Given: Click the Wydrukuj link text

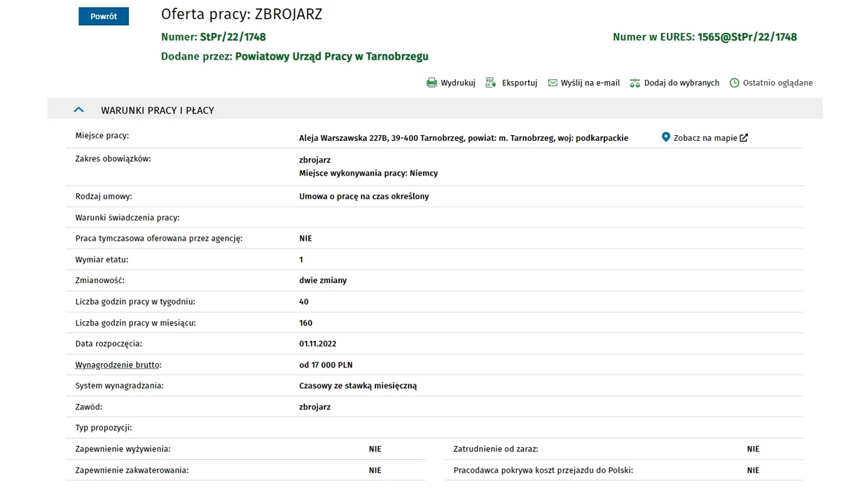Looking at the screenshot, I should click(458, 83).
